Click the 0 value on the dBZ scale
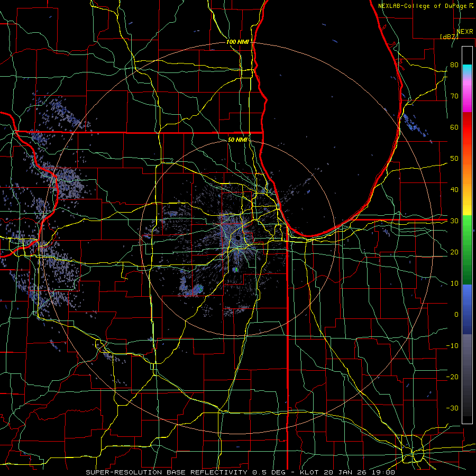 tap(456, 315)
